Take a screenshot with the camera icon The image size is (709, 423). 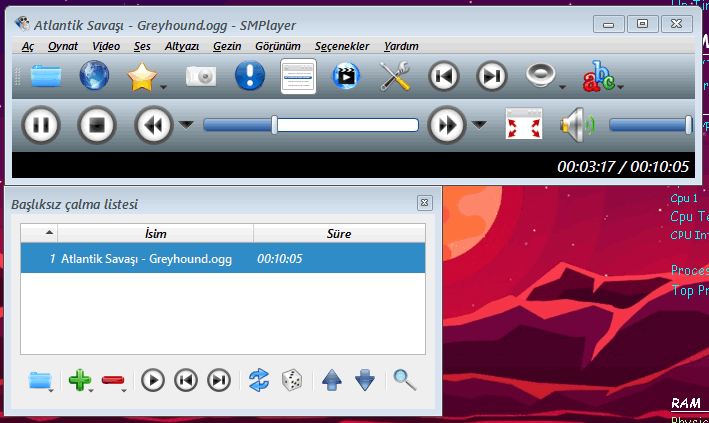point(201,76)
